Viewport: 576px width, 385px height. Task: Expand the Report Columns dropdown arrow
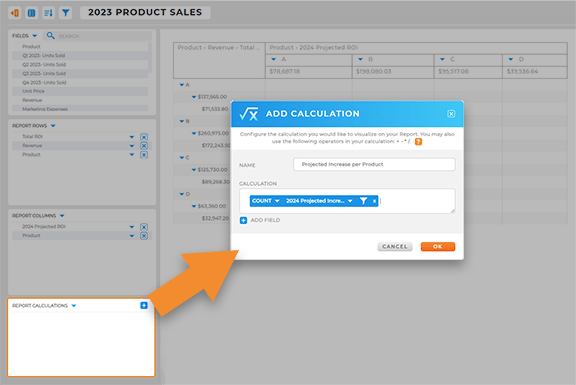click(62, 216)
